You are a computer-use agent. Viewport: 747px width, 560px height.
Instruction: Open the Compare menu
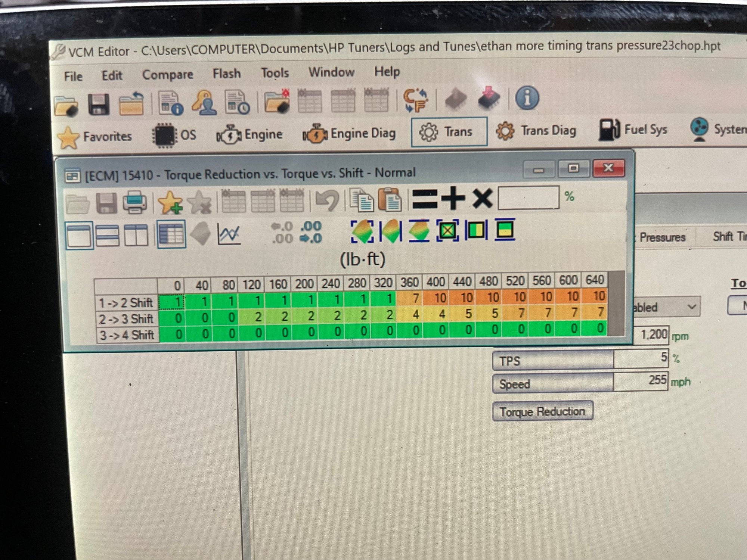pyautogui.click(x=168, y=75)
